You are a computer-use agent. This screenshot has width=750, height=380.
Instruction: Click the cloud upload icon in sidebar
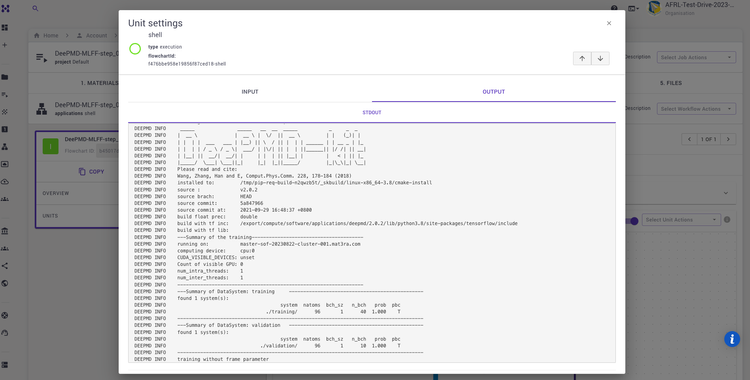pyautogui.click(x=5, y=181)
